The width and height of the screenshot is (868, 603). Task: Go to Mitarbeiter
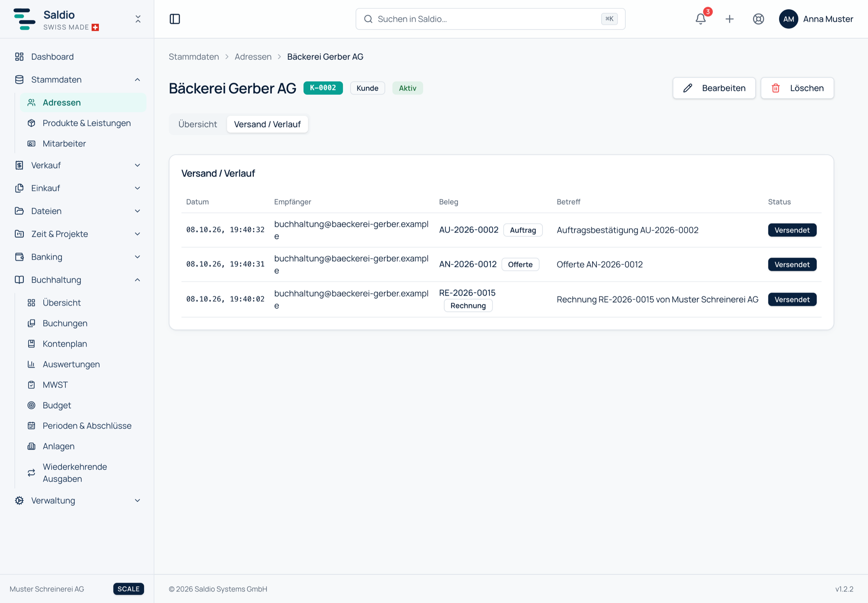pyautogui.click(x=83, y=144)
